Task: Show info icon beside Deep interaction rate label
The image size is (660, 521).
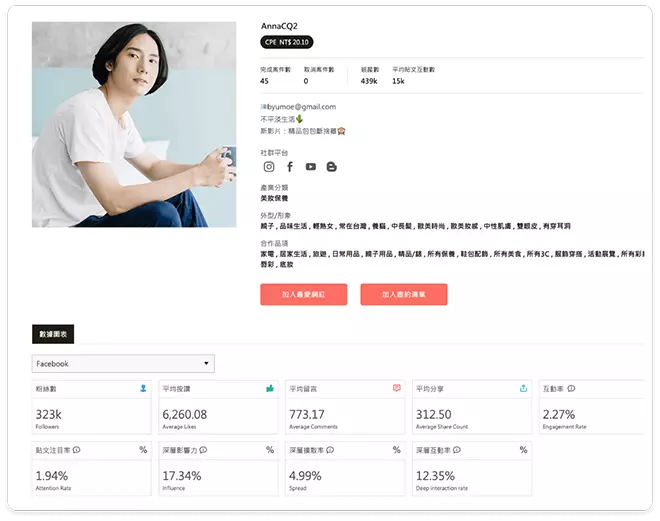Action: (x=457, y=450)
